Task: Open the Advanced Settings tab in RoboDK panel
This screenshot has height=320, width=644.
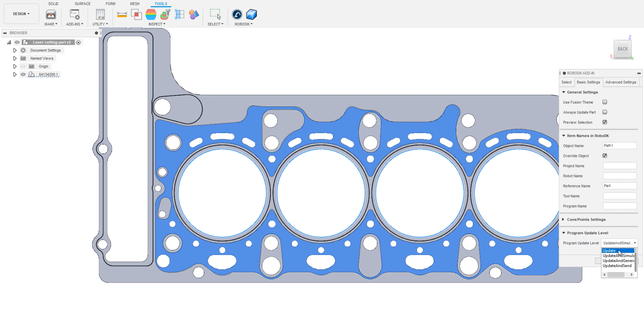Action: click(621, 82)
